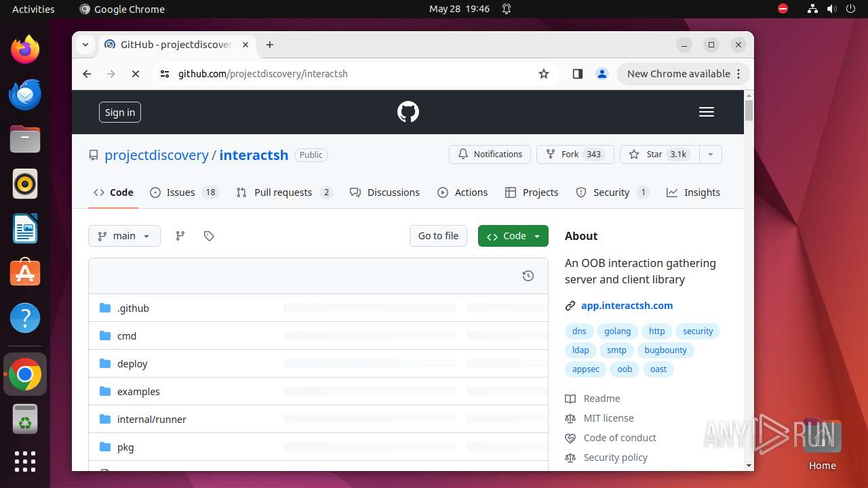Open the Projects tab
868x488 pixels.
[x=532, y=192]
